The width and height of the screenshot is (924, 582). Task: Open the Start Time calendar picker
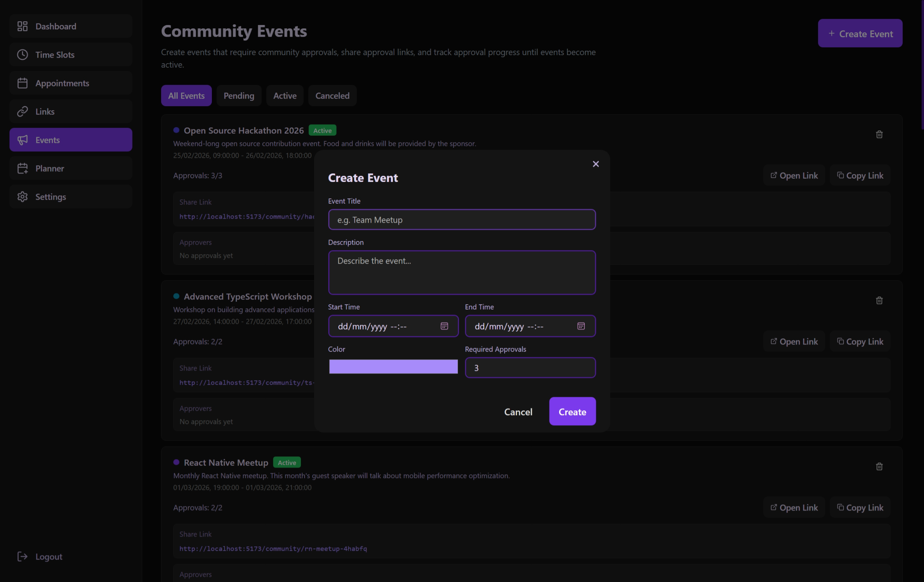click(444, 326)
